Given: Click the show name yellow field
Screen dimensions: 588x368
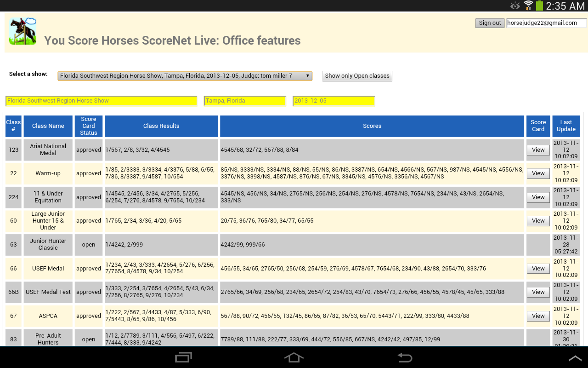Looking at the screenshot, I should click(x=101, y=101).
